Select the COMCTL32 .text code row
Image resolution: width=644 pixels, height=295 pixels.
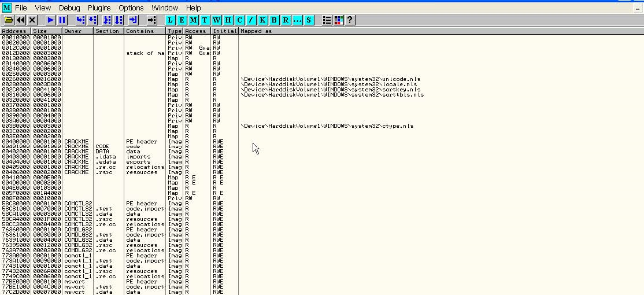[322, 209]
